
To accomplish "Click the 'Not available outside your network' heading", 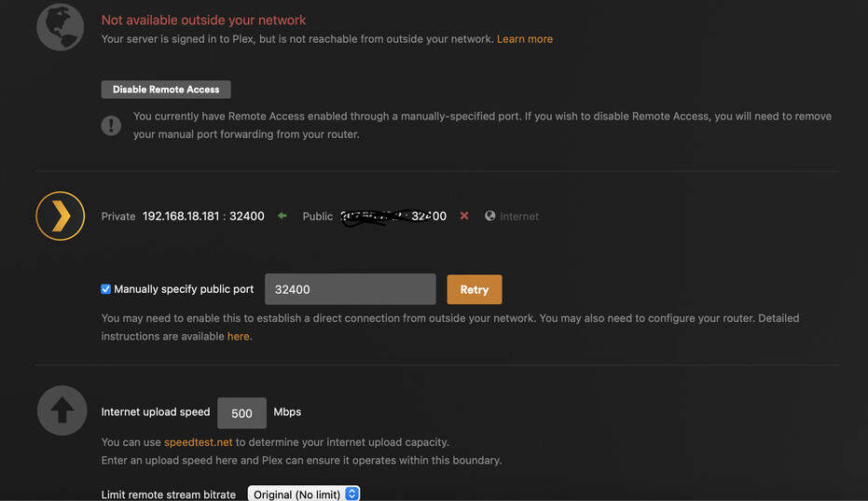I will point(203,20).
